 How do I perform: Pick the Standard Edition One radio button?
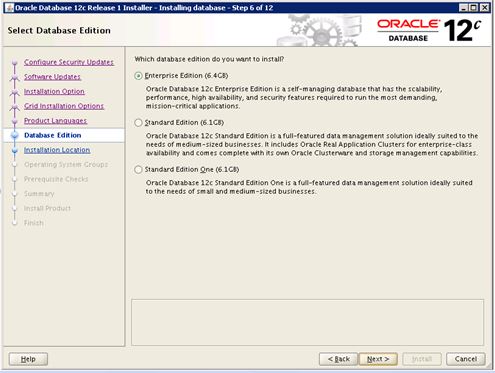tap(138, 170)
